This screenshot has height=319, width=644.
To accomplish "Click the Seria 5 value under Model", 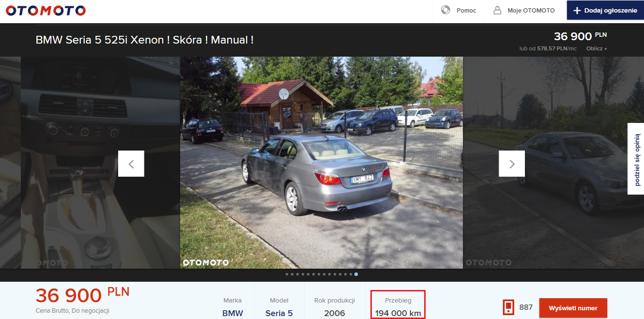I will click(279, 313).
